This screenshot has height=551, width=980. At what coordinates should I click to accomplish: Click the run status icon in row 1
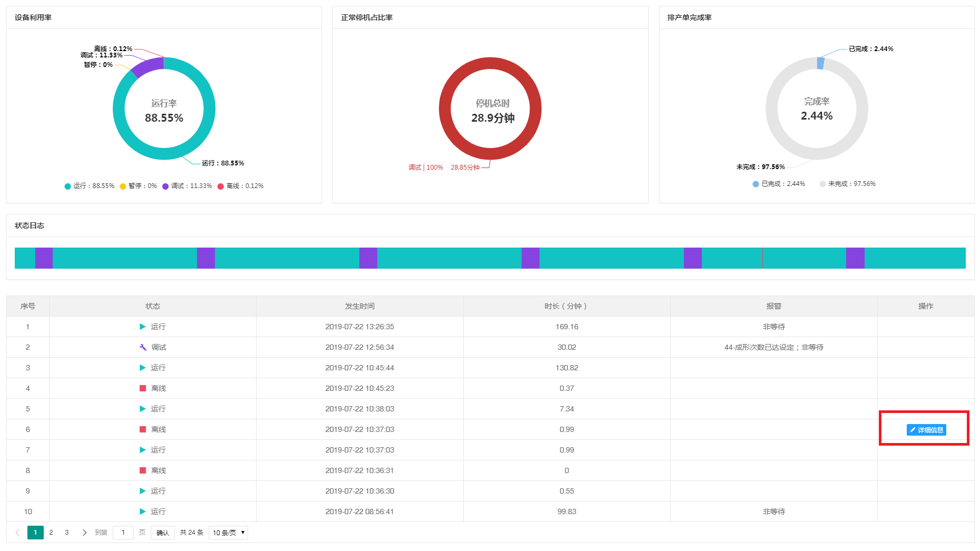(142, 327)
